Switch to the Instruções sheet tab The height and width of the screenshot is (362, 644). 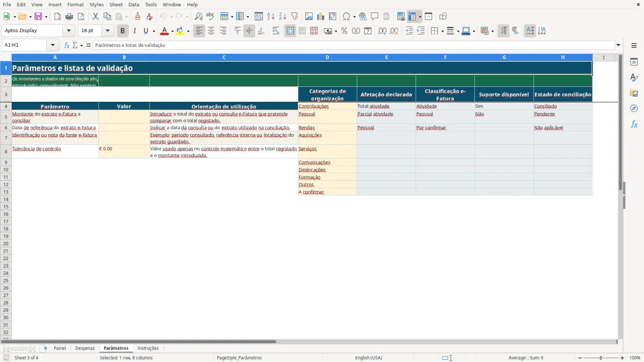(x=148, y=348)
